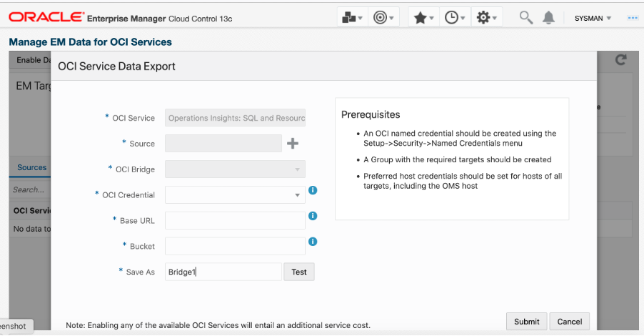The image size is (644, 336).
Task: Switch to the Sources tab
Action: (x=32, y=167)
